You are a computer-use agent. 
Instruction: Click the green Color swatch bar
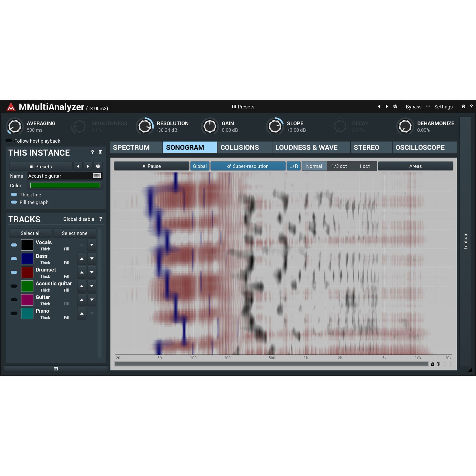pos(65,185)
